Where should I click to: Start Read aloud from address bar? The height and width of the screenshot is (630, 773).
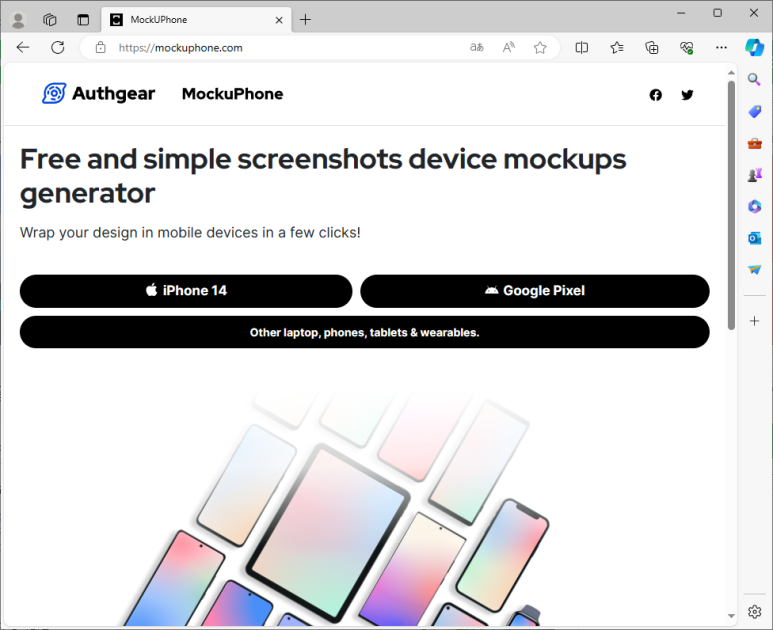508,47
